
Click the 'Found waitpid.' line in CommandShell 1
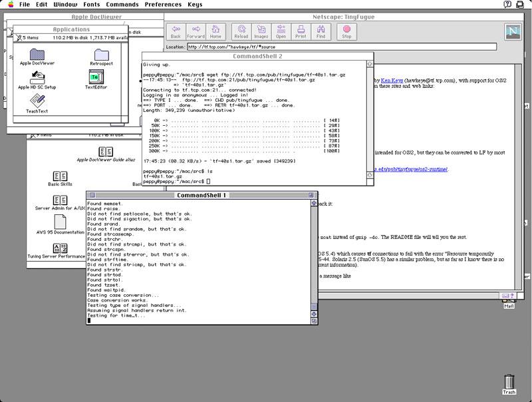tap(106, 290)
